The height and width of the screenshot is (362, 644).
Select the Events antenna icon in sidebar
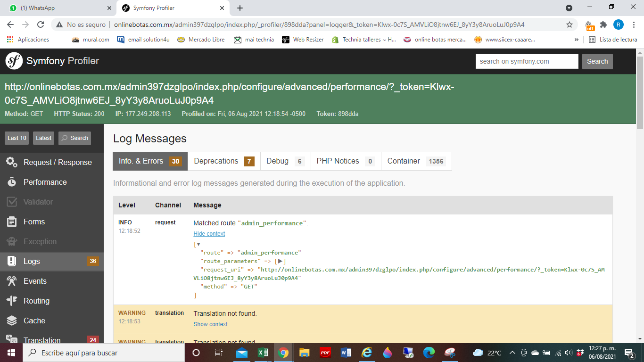[12, 281]
